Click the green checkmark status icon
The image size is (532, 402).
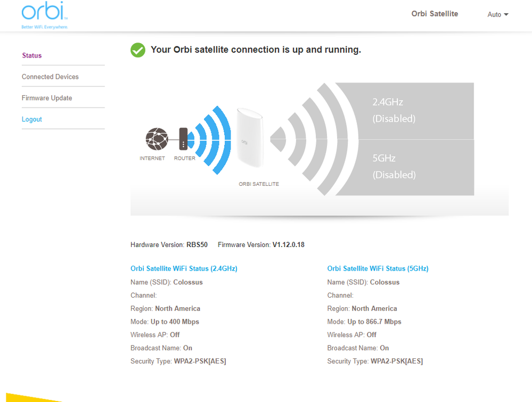(x=138, y=50)
